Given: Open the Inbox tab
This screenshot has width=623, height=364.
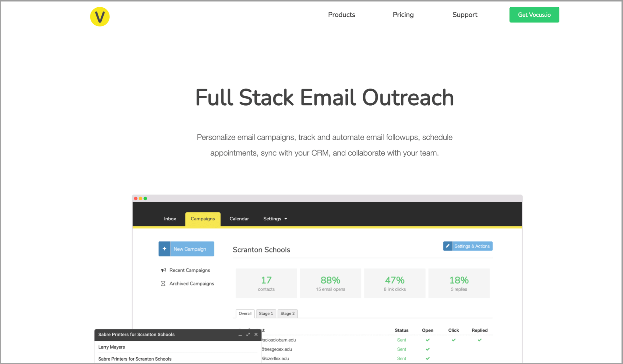Looking at the screenshot, I should pyautogui.click(x=170, y=219).
